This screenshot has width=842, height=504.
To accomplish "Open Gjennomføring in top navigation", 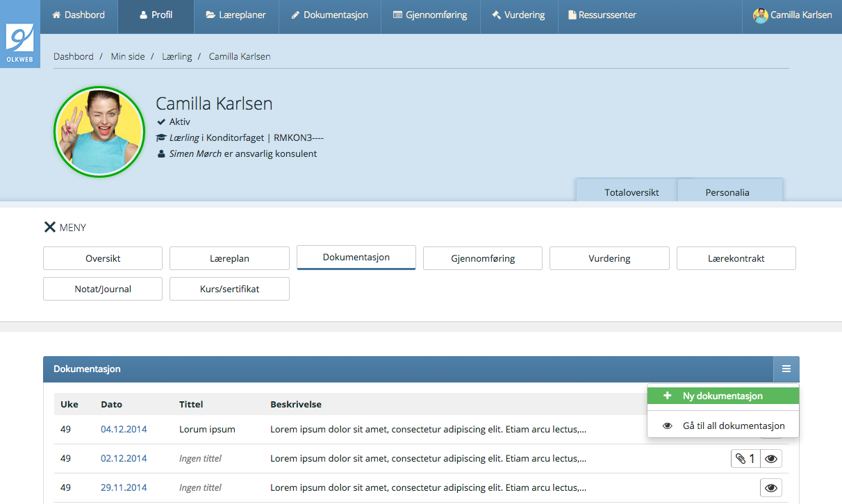I will 430,15.
